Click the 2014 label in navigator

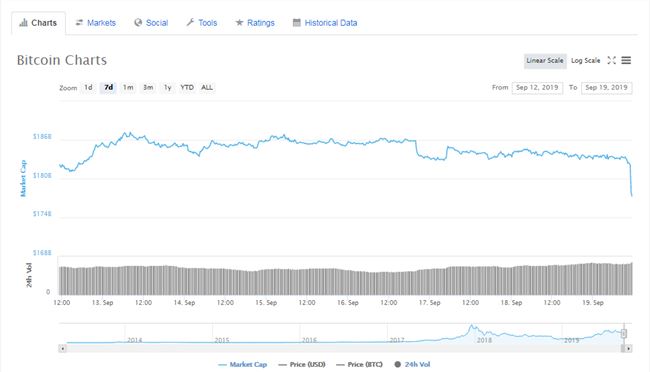pyautogui.click(x=134, y=340)
